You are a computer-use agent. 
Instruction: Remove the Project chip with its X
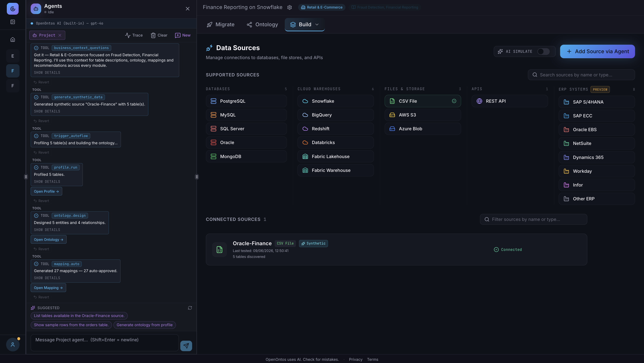coord(60,35)
